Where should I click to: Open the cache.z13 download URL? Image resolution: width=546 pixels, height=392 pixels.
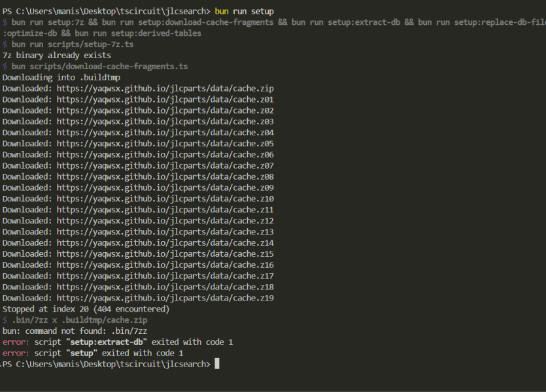pos(165,231)
